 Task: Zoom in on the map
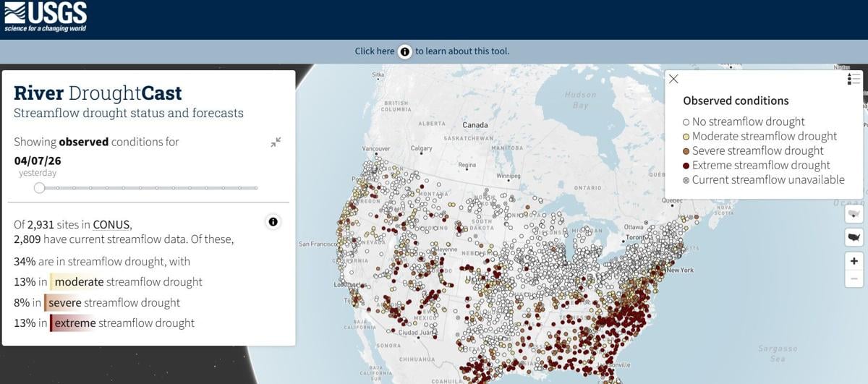click(854, 261)
